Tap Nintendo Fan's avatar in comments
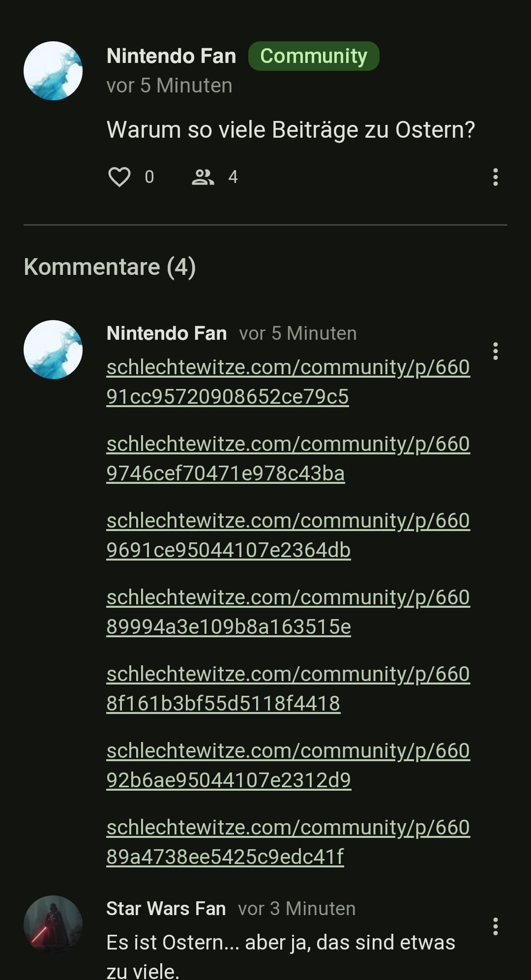Image resolution: width=531 pixels, height=980 pixels. 53,350
